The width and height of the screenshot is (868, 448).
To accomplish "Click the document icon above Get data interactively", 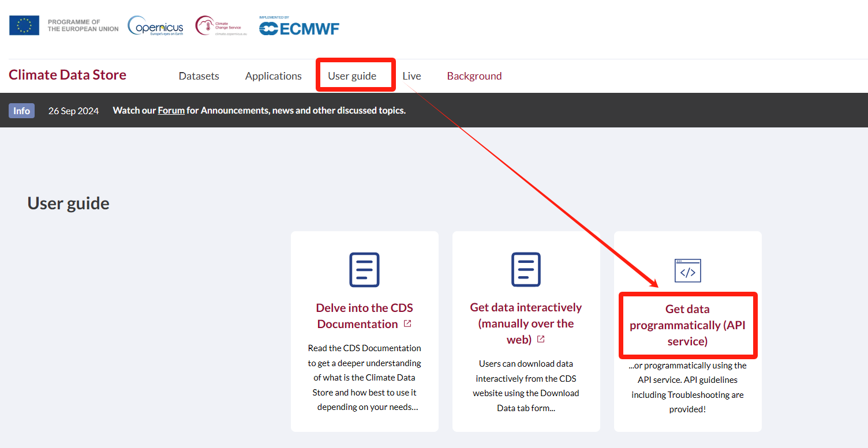I will click(526, 270).
